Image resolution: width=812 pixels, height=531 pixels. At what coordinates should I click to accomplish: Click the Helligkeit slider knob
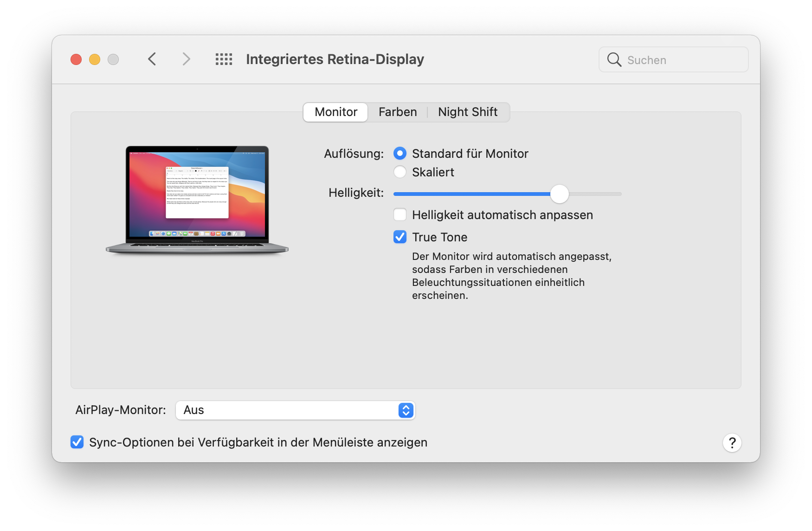tap(560, 194)
